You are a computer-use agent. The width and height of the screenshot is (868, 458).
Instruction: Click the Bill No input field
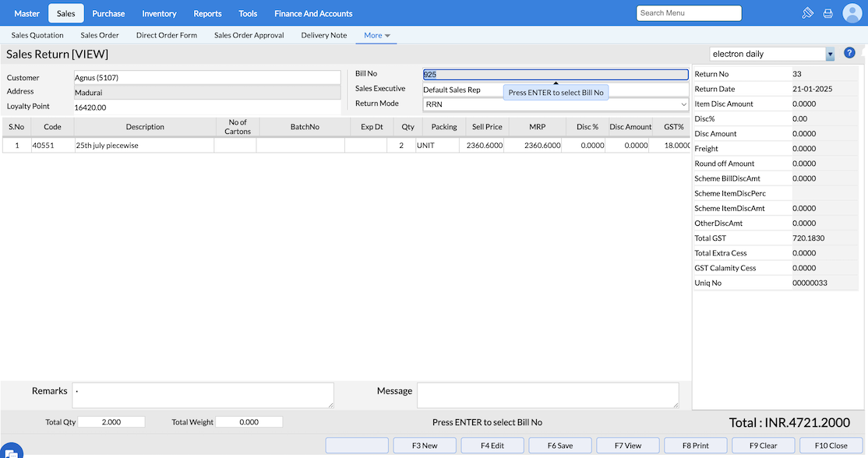(556, 75)
